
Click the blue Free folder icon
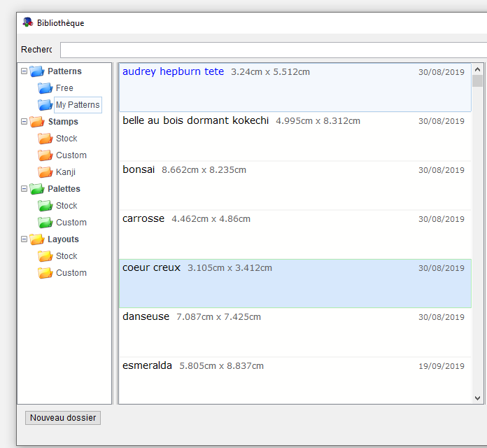point(45,88)
